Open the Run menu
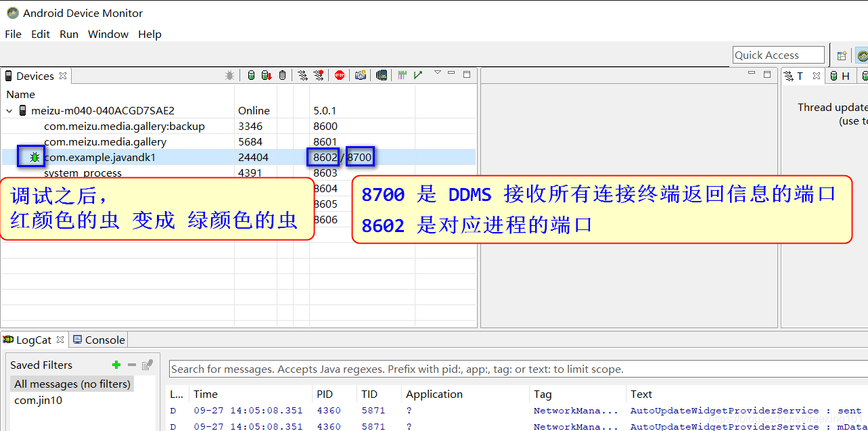Image resolution: width=868 pixels, height=431 pixels. click(69, 34)
